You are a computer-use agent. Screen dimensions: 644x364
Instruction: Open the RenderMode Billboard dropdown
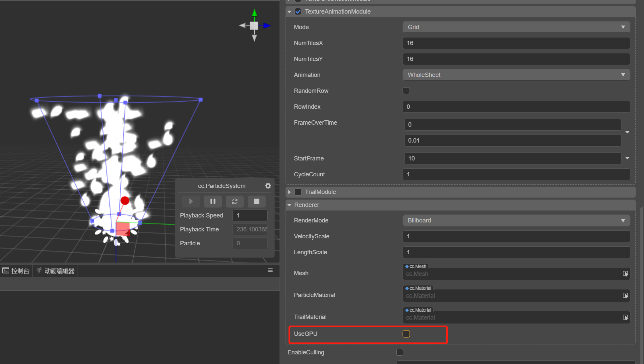[516, 221]
